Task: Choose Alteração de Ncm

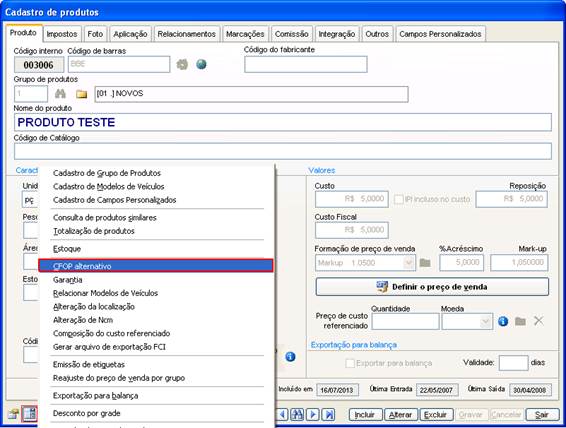Action: coord(156,320)
